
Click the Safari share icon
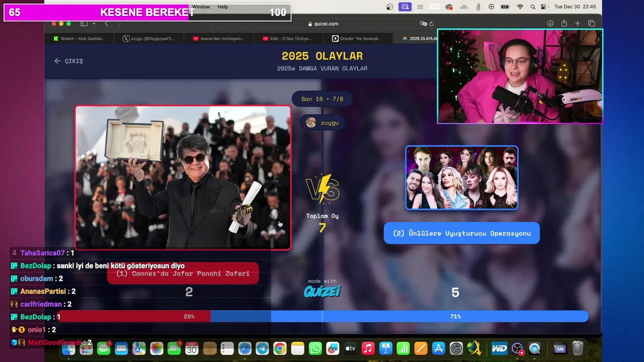pos(564,24)
